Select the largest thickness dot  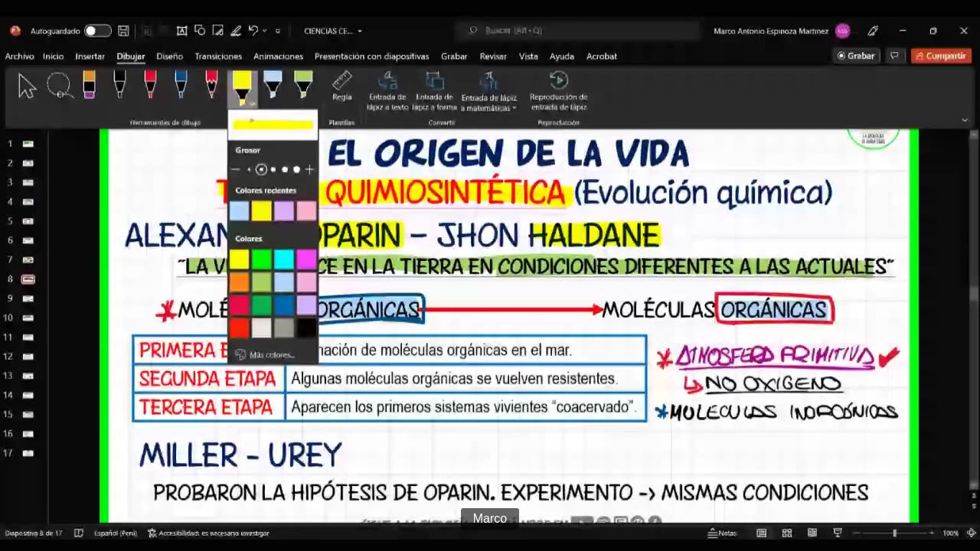[297, 170]
